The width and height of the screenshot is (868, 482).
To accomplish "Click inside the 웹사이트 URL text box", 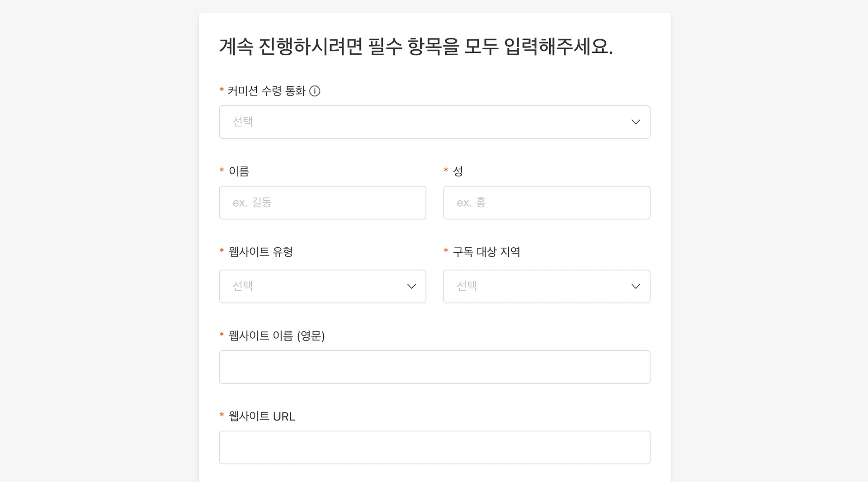I will coord(434,447).
